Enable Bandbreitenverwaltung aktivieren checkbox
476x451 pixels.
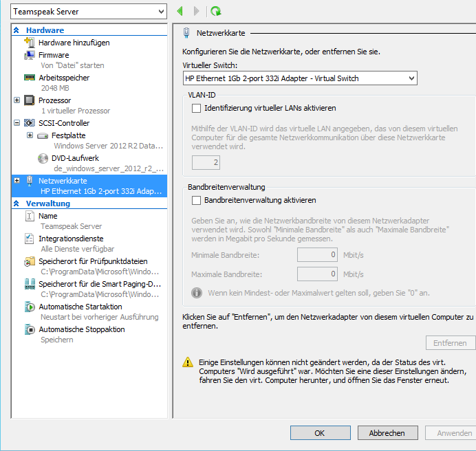[196, 200]
